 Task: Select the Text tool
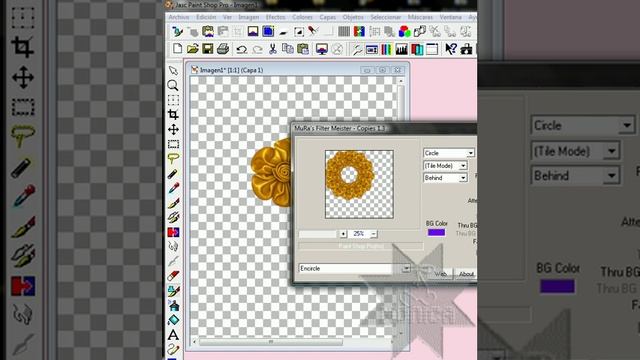tap(173, 335)
